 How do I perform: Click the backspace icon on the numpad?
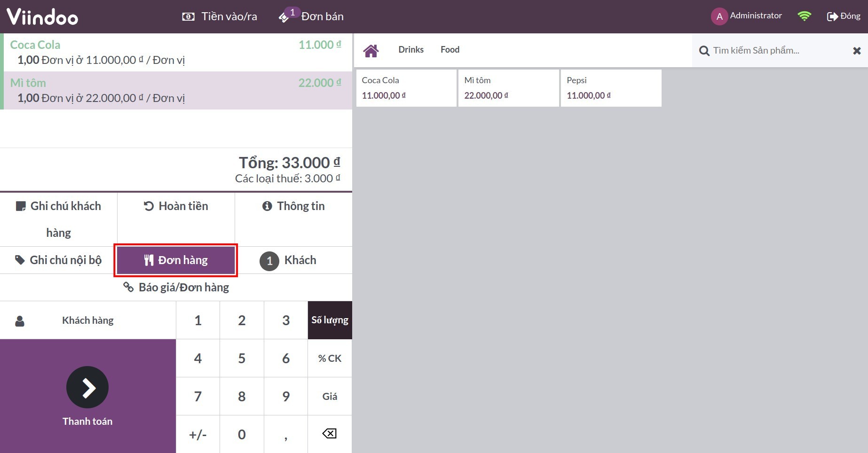pos(330,434)
